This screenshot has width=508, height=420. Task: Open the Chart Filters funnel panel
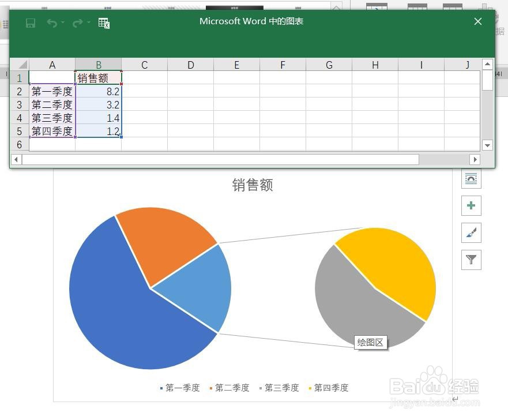point(471,260)
